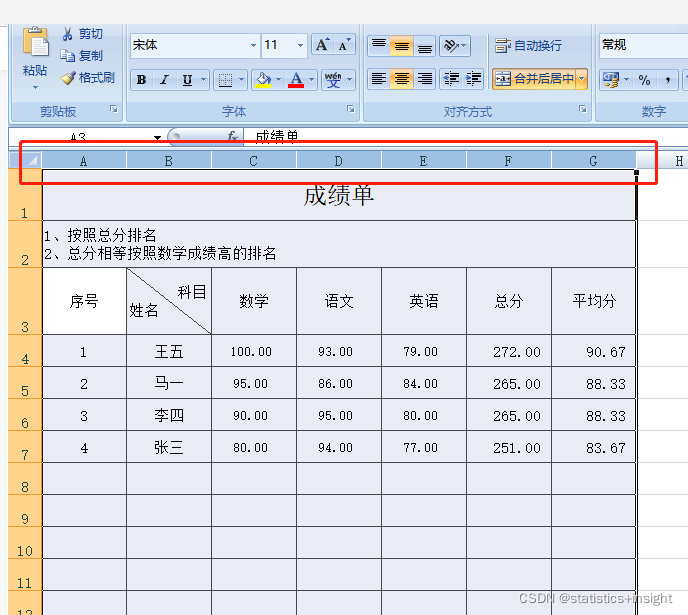Screen dimensions: 688x615
Task: Set bottom vertical alignment
Action: pos(424,46)
